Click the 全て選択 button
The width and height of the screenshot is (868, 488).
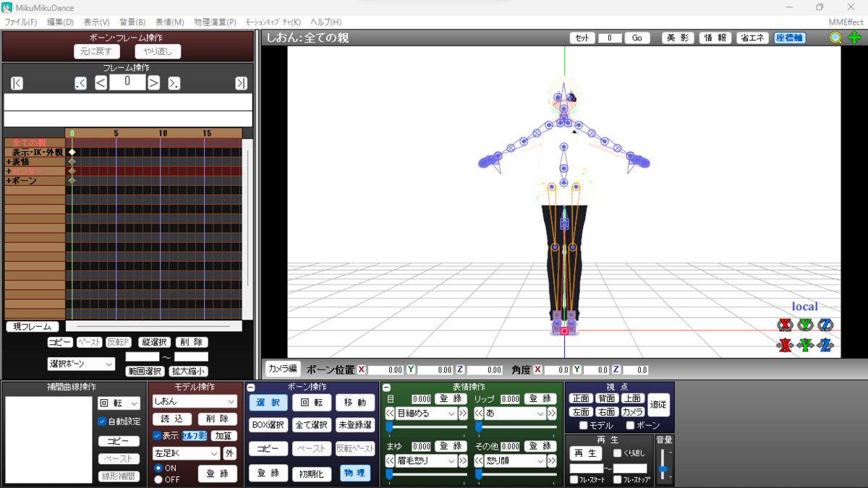[312, 425]
